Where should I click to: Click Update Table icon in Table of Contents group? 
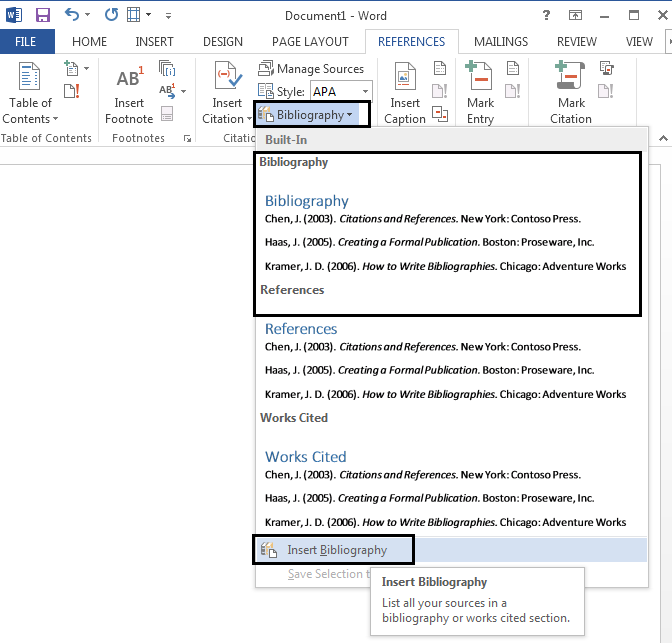(x=72, y=91)
